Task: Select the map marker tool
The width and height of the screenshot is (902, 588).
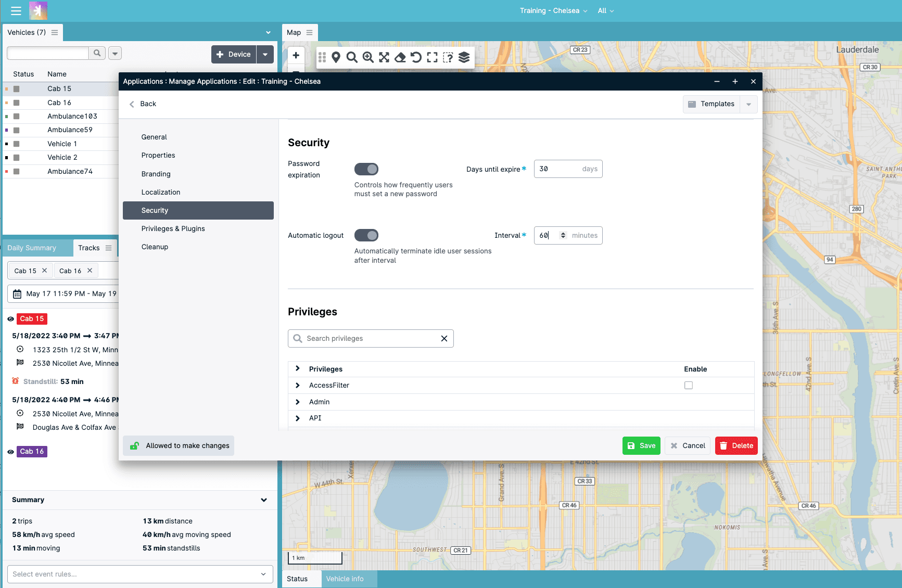Action: pos(336,57)
